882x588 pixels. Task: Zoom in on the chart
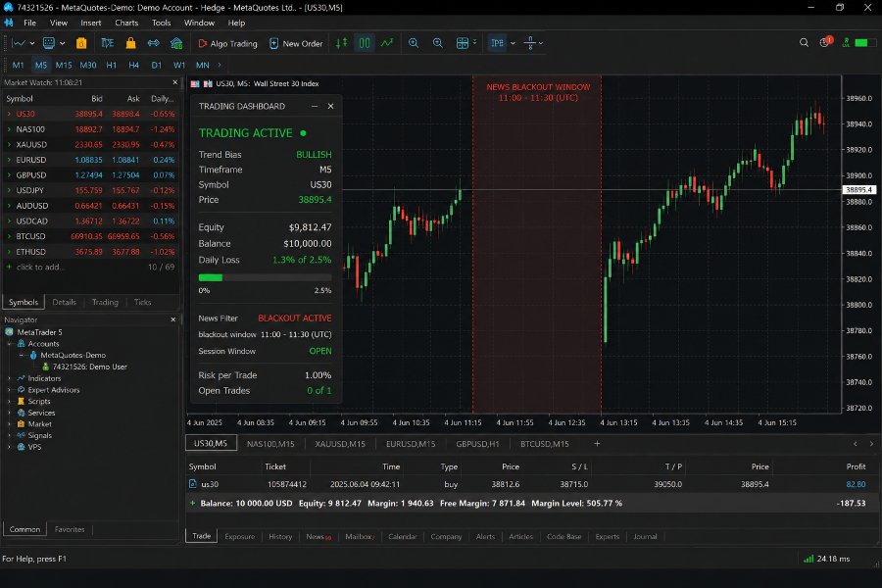(414, 43)
